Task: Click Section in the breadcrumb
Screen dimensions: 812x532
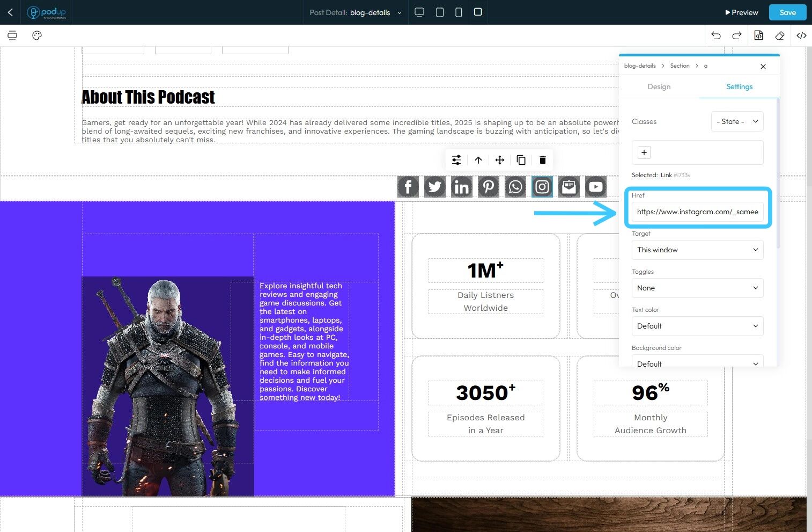Action: click(680, 65)
